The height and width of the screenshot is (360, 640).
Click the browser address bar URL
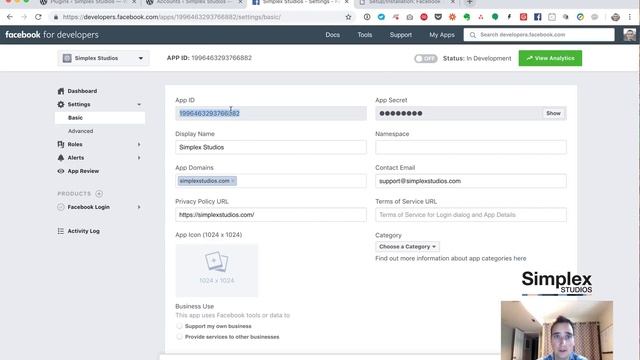(172, 17)
